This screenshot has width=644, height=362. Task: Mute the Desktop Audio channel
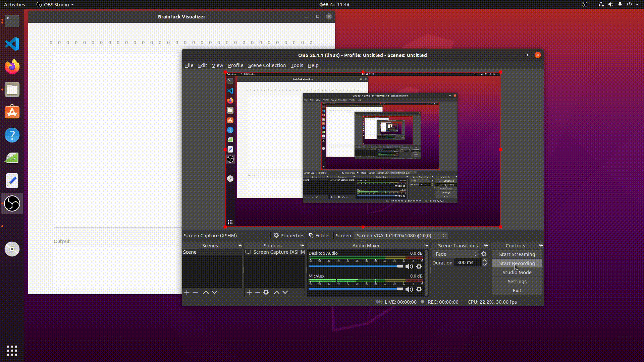point(409,266)
